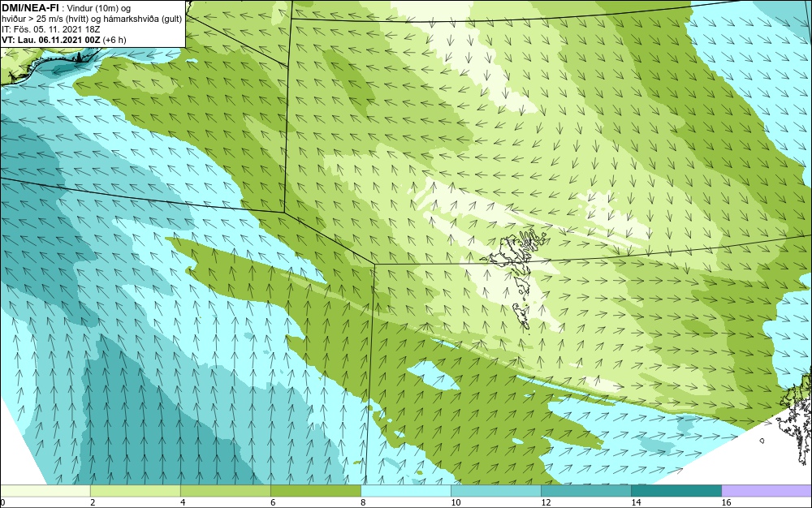
Task: Click the legend label '10'
Action: click(x=456, y=502)
